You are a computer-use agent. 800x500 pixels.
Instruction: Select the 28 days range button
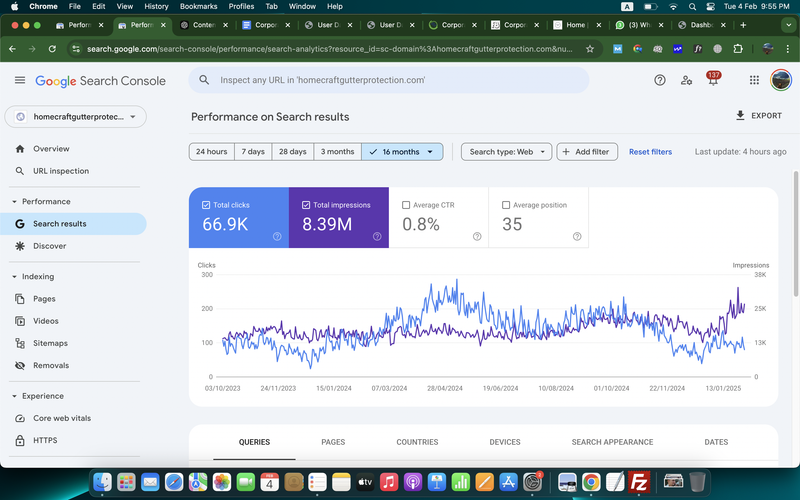[293, 152]
